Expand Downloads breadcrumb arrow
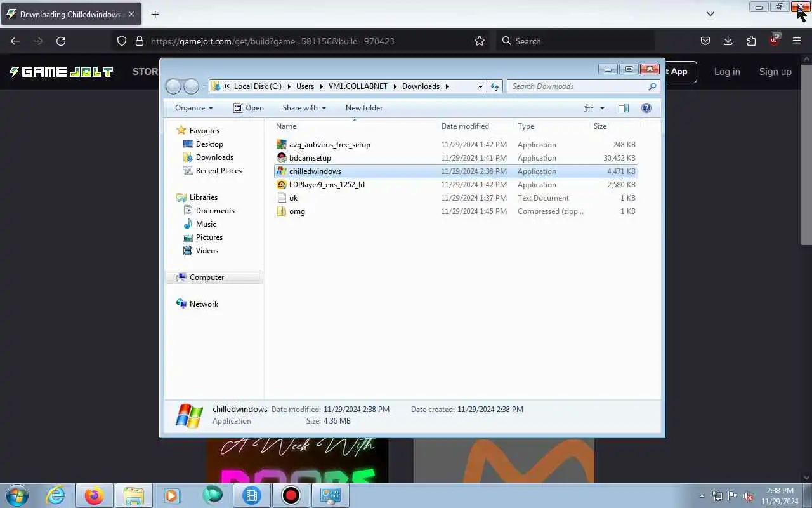Image resolution: width=812 pixels, height=508 pixels. point(447,86)
